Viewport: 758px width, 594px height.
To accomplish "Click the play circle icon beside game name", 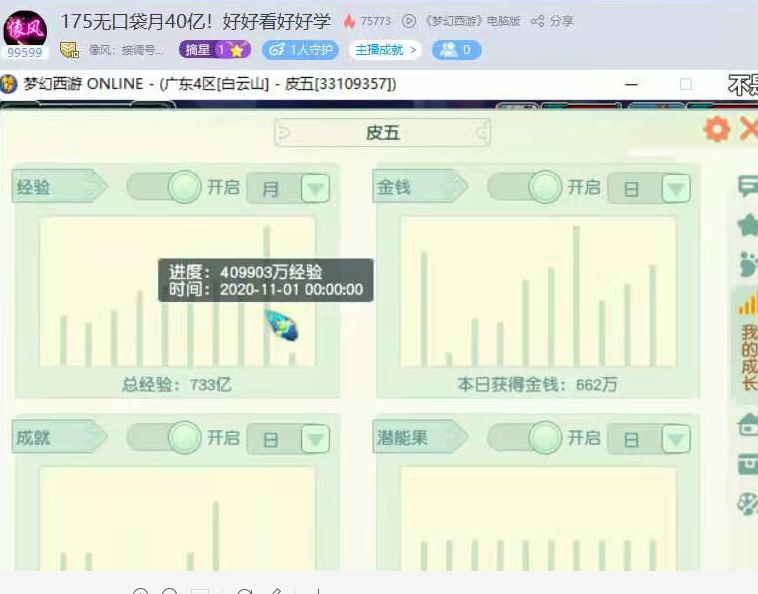I will [409, 21].
